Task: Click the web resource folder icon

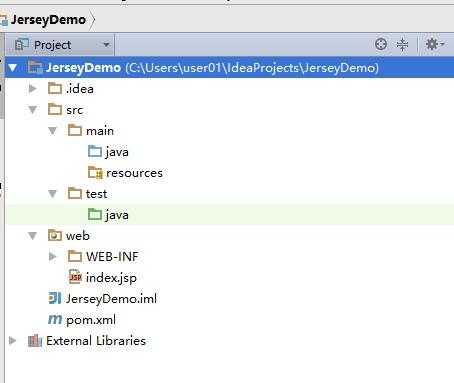Action: [x=55, y=235]
